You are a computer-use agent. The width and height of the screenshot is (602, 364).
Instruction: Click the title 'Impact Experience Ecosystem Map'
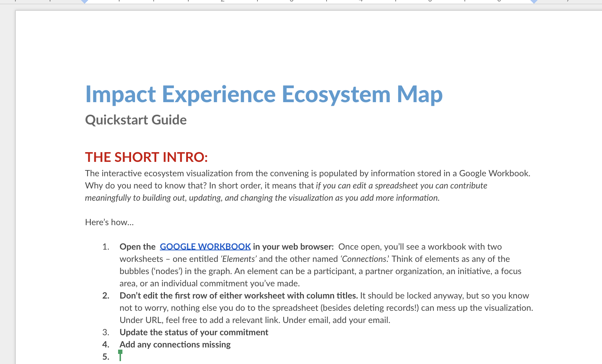click(264, 94)
